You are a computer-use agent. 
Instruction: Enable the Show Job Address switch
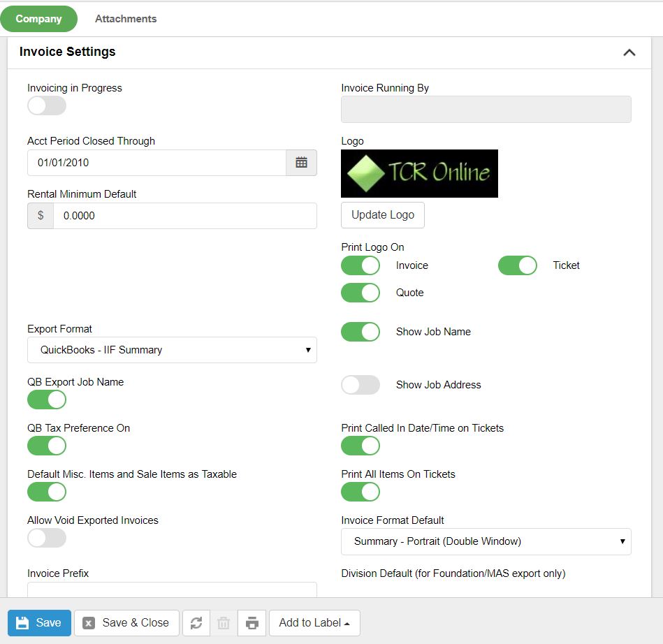coord(360,385)
